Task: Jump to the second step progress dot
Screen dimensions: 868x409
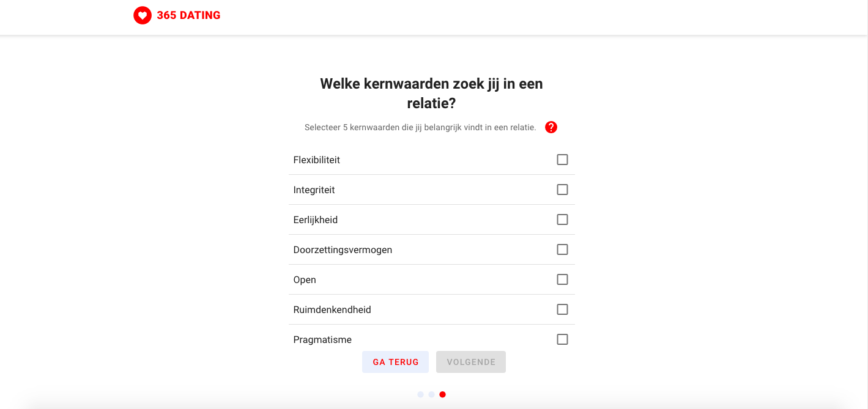Action: [431, 394]
